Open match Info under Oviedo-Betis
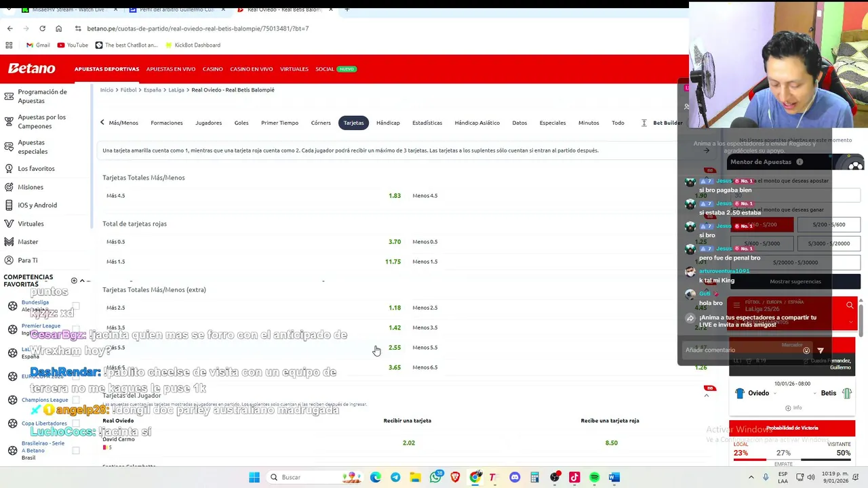868x488 pixels. pyautogui.click(x=793, y=408)
